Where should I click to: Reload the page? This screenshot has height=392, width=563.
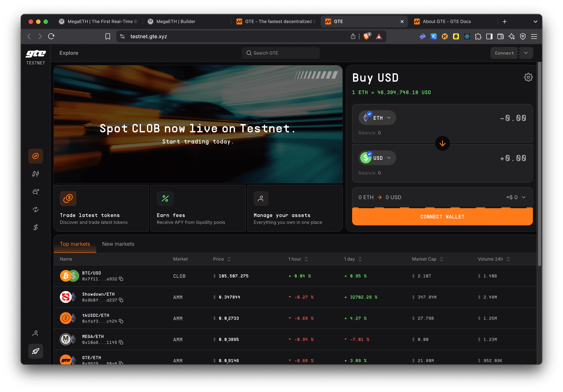51,36
